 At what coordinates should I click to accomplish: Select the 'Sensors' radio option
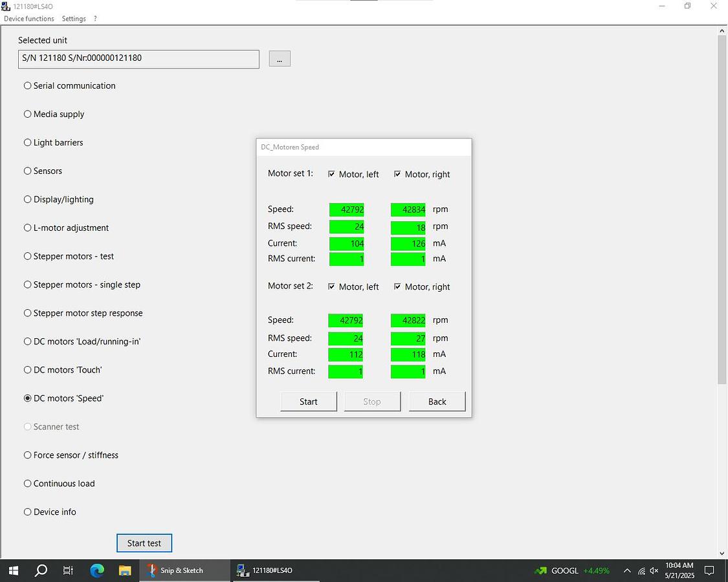28,171
